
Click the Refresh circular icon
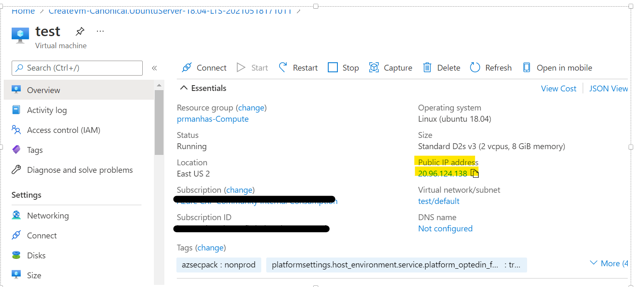(x=475, y=68)
